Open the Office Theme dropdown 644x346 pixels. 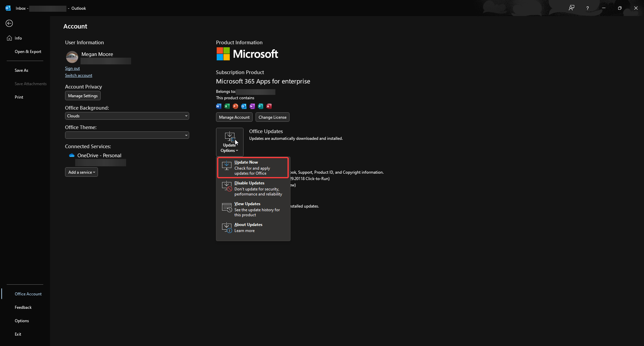point(127,135)
